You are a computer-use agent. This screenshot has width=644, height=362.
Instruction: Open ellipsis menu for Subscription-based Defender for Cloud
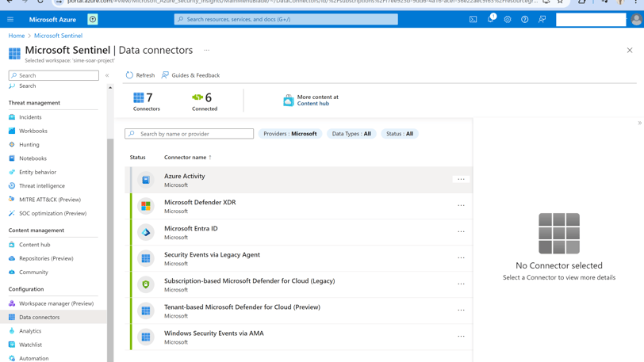[462, 284]
